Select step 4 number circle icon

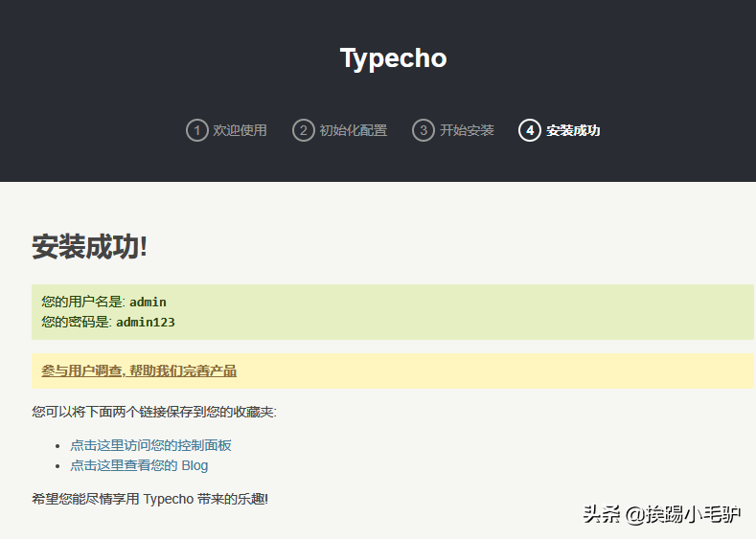(x=530, y=130)
